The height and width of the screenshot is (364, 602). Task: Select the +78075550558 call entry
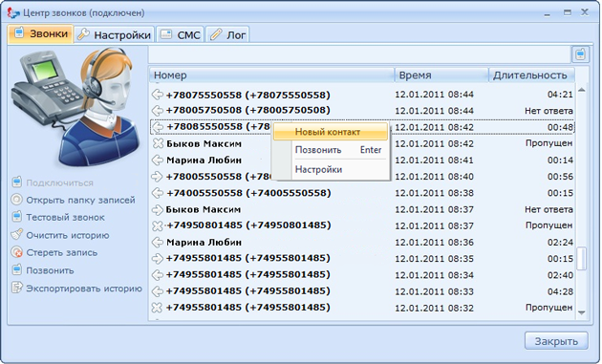tap(362, 95)
